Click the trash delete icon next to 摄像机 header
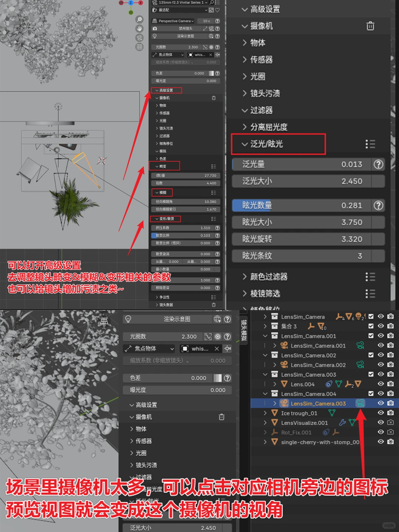399x532 pixels. coord(371,26)
